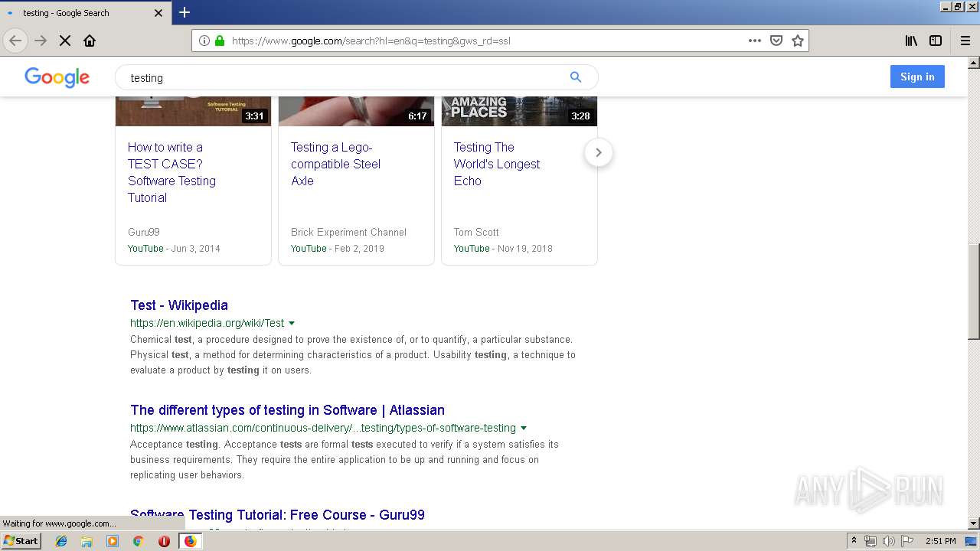Screen dimensions: 980x551
Task: Open the 'Test - Wikipedia' result
Action: click(x=179, y=305)
